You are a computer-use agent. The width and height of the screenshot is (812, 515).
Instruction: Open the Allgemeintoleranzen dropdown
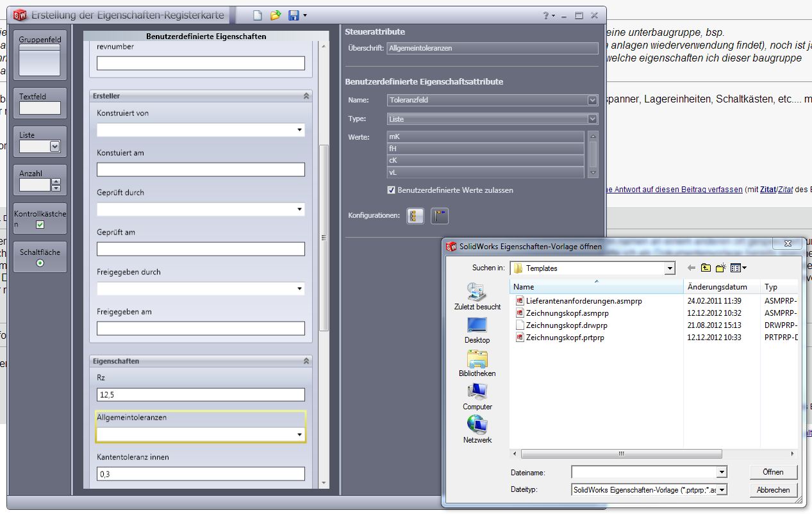[x=299, y=435]
